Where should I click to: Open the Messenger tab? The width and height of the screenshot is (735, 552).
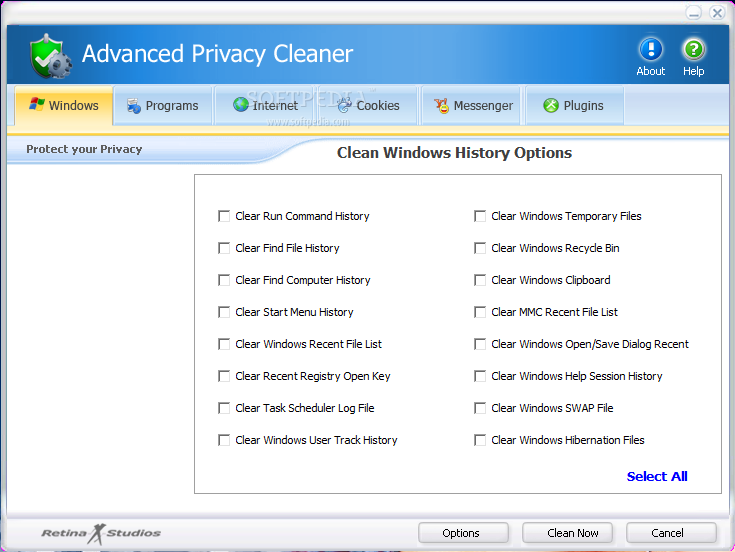coord(471,105)
